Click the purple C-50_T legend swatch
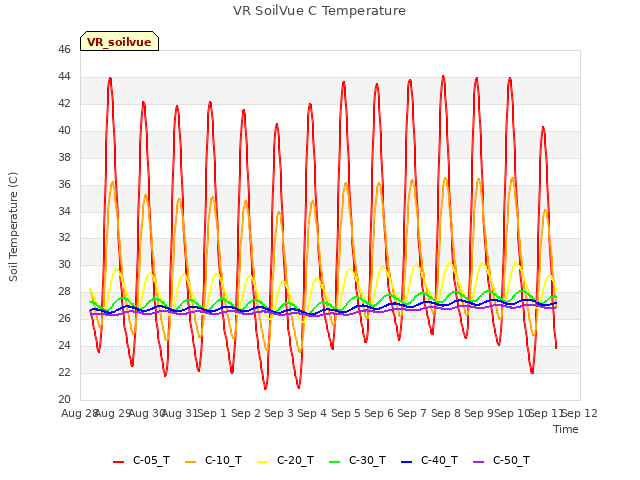This screenshot has height=480, width=640. click(x=478, y=462)
